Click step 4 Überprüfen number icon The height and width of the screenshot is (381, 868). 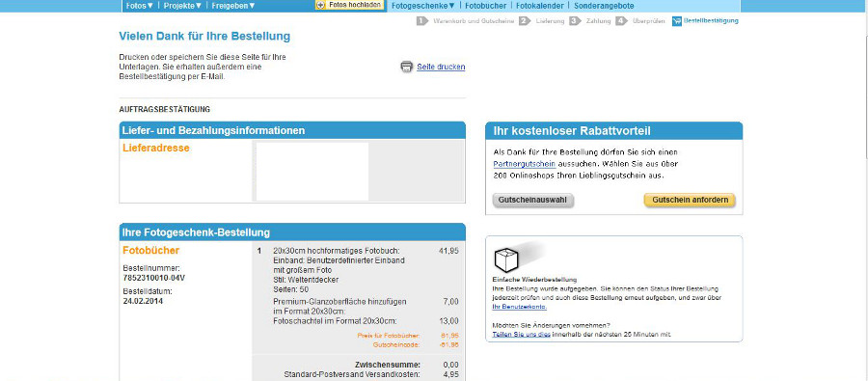(621, 21)
